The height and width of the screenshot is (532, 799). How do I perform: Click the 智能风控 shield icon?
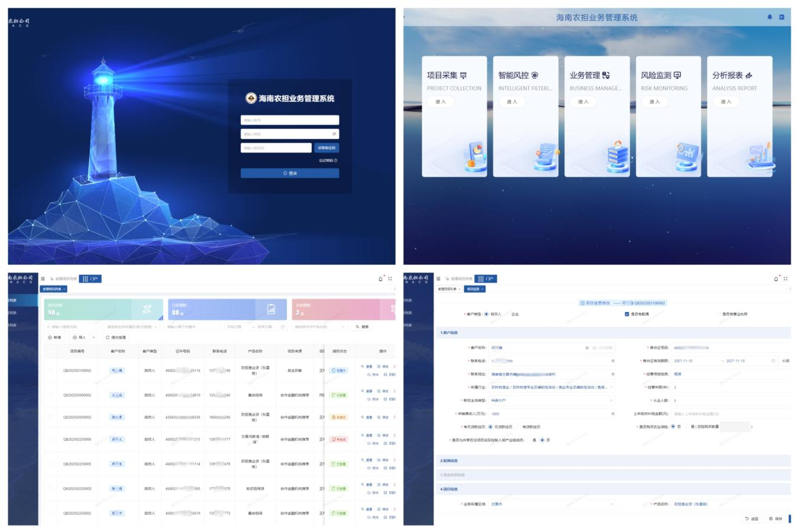pos(535,76)
